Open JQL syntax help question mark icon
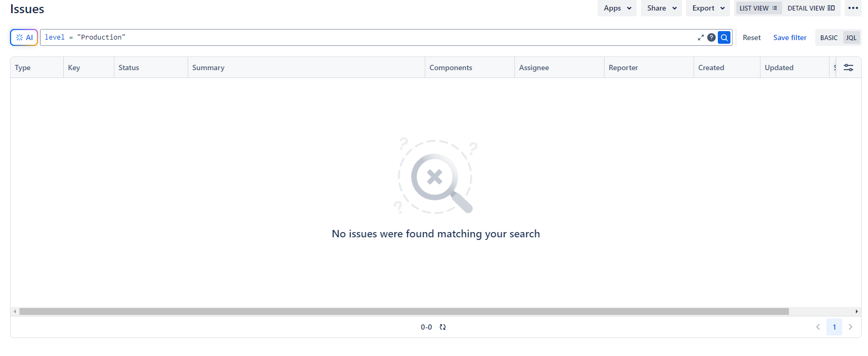Viewport: 868px width, 356px height. [711, 37]
